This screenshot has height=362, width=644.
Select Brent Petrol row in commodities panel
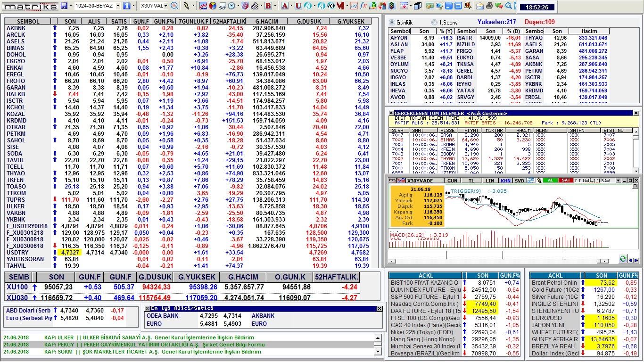tap(584, 283)
